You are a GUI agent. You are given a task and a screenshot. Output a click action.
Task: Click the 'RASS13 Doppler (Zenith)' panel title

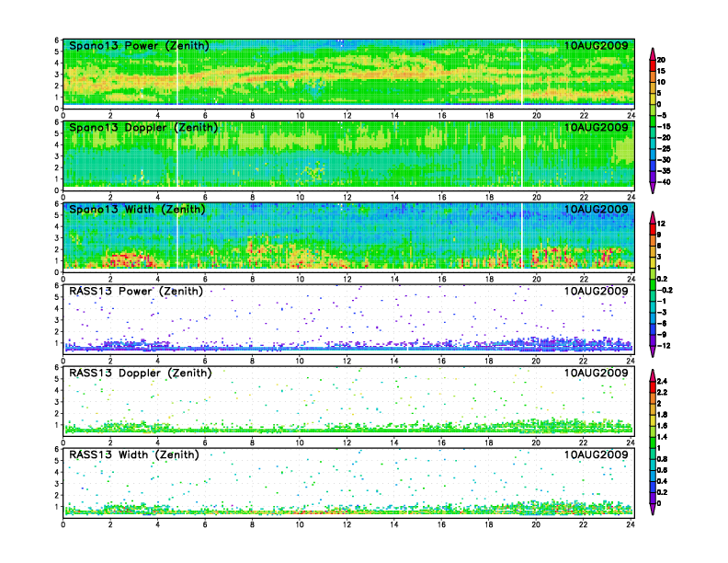tap(141, 373)
